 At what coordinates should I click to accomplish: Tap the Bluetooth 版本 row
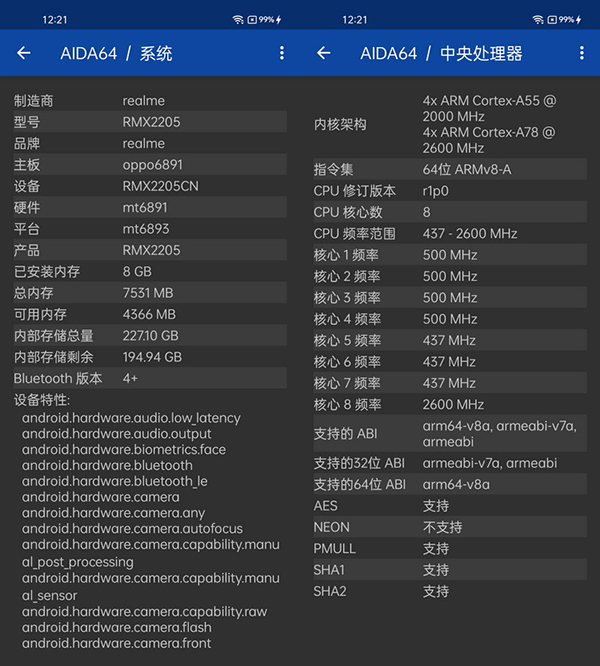[150, 378]
